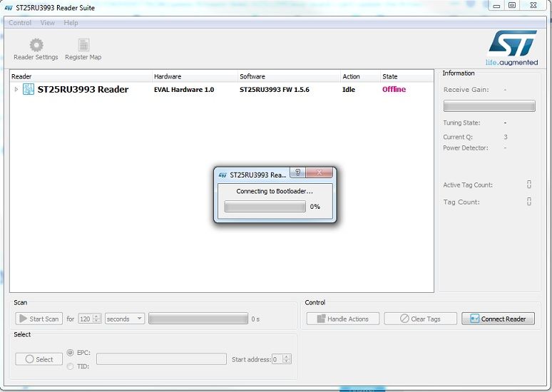The height and width of the screenshot is (392, 552).
Task: Click the Start address spinner
Action: (x=282, y=359)
